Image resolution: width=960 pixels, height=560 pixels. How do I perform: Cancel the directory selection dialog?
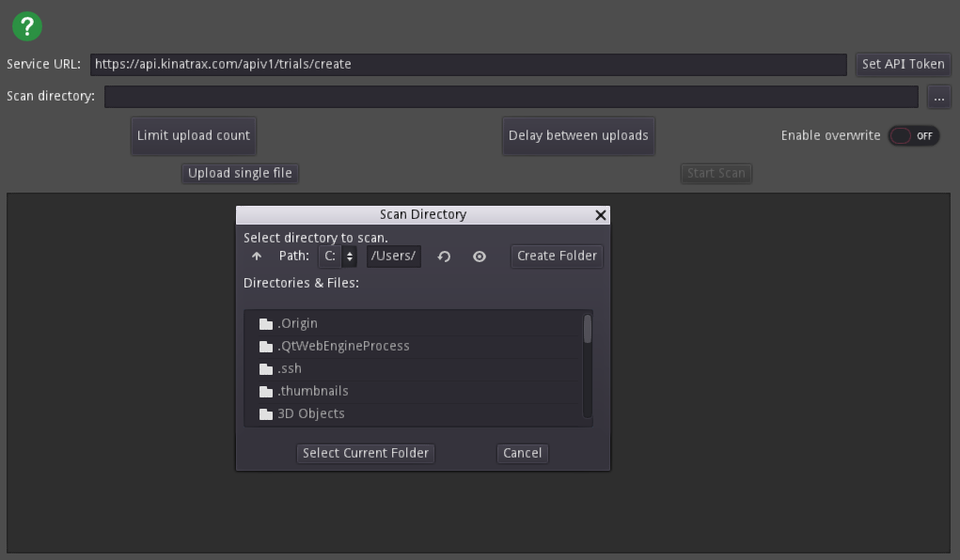522,453
